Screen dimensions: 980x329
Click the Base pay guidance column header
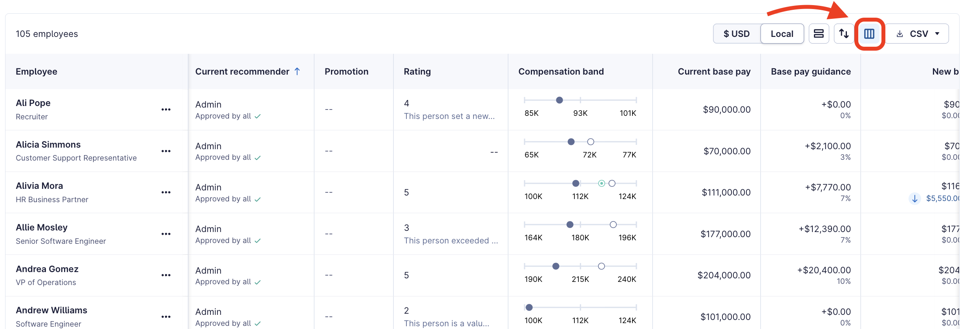click(x=810, y=71)
